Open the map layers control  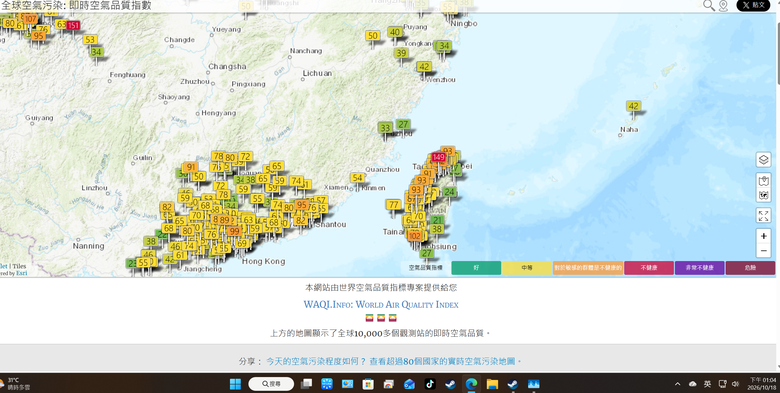click(764, 160)
